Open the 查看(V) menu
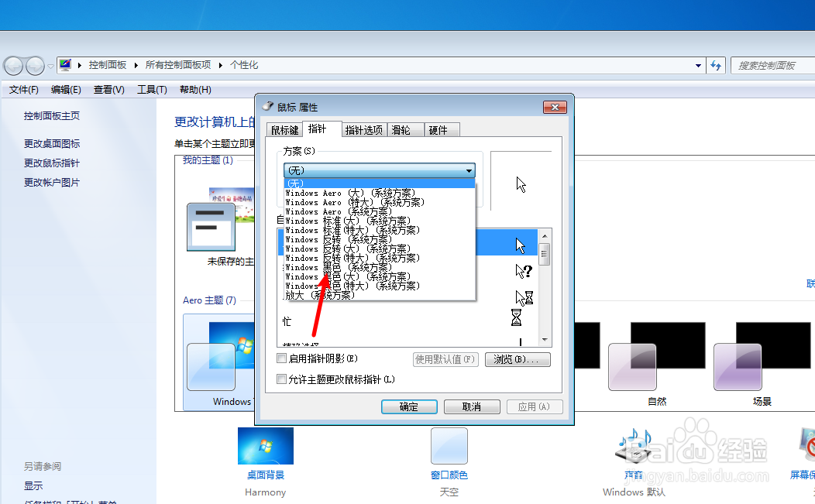815x504 pixels. (108, 89)
